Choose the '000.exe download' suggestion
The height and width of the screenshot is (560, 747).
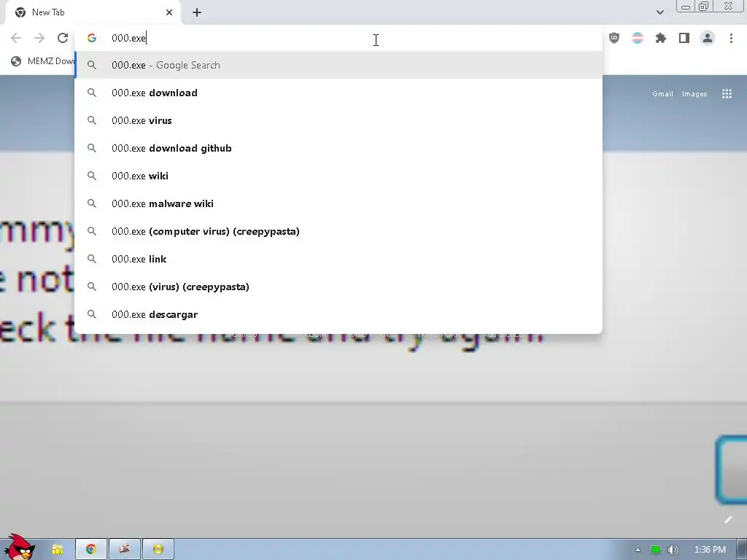click(x=338, y=93)
